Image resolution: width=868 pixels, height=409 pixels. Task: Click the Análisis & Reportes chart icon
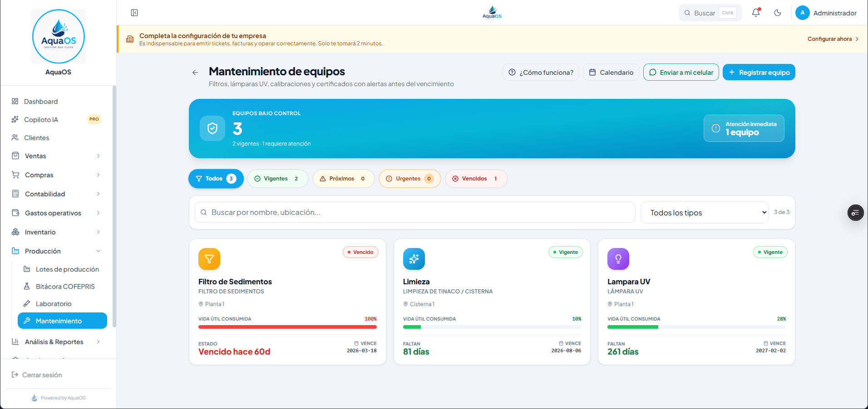(x=15, y=341)
